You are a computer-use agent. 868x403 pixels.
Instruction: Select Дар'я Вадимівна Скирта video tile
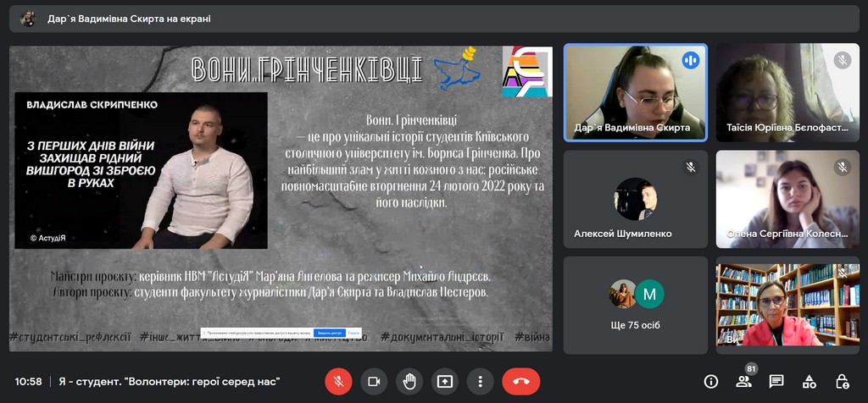tap(636, 91)
